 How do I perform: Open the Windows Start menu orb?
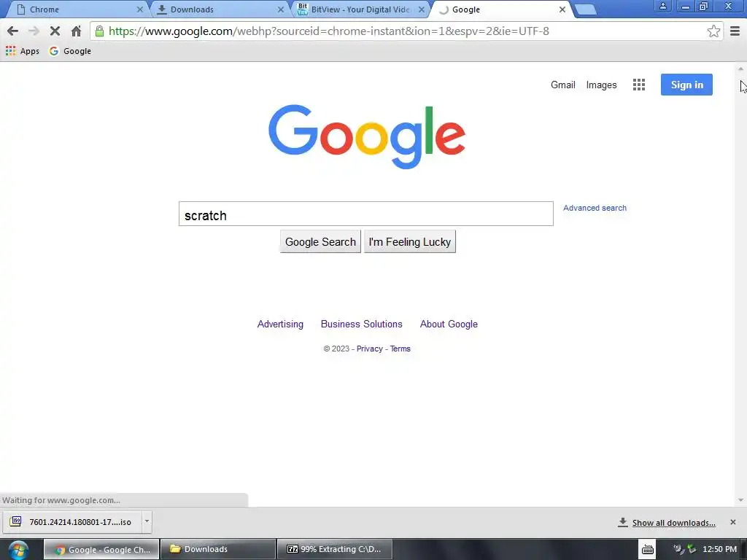point(18,550)
